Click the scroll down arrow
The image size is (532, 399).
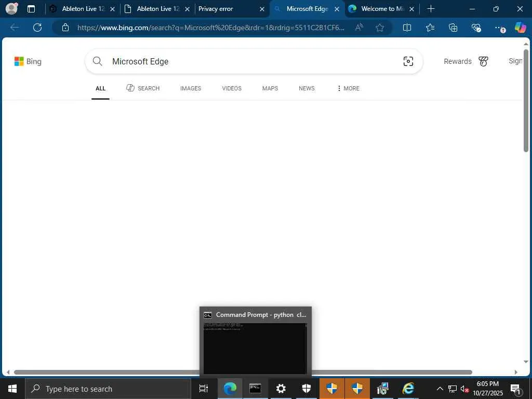(x=526, y=362)
